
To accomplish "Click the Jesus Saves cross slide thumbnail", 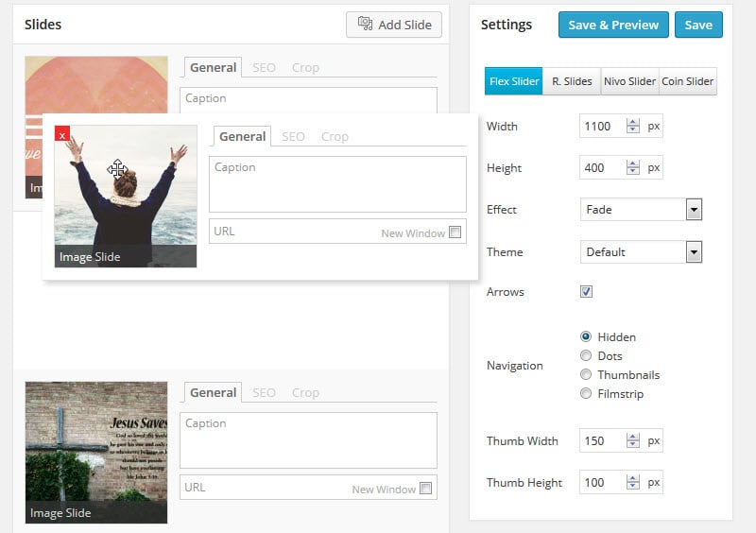I will [96, 453].
